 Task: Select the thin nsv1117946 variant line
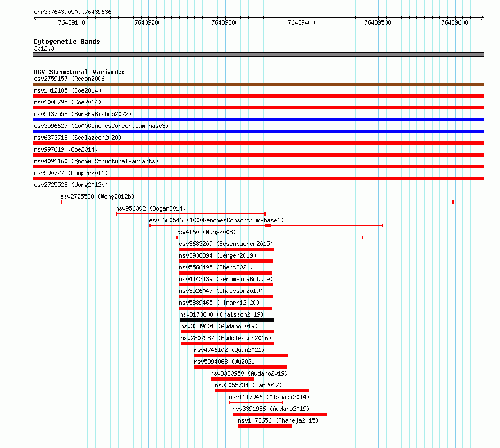pos(256,403)
